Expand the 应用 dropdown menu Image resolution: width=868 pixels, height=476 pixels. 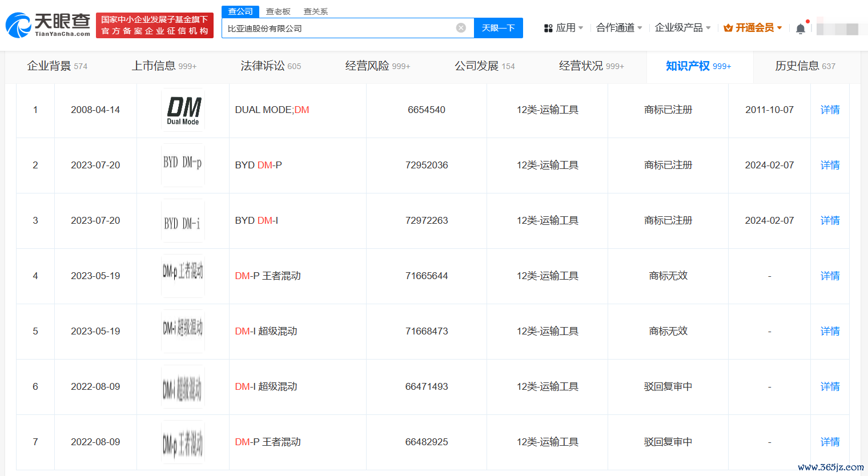point(564,28)
